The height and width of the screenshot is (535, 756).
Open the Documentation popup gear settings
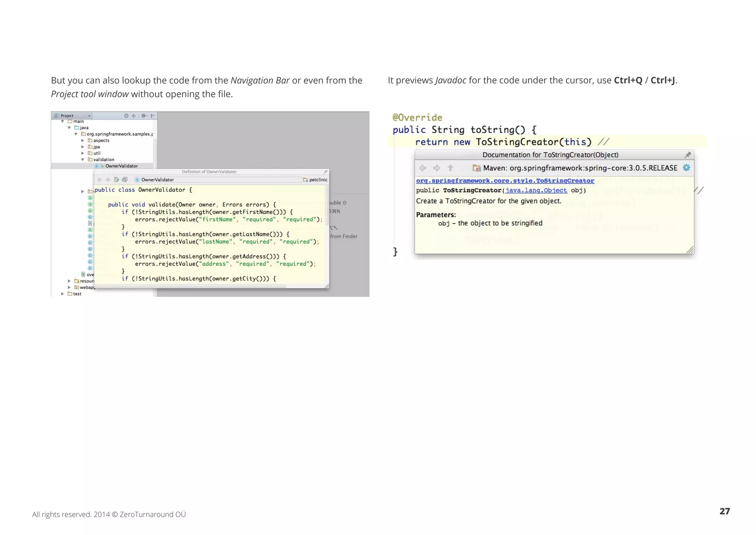(686, 167)
